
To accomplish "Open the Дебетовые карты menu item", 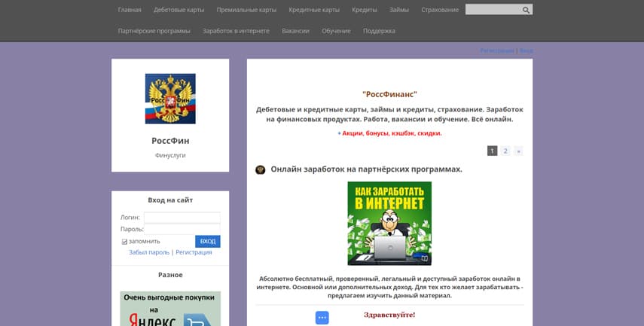I will [179, 10].
